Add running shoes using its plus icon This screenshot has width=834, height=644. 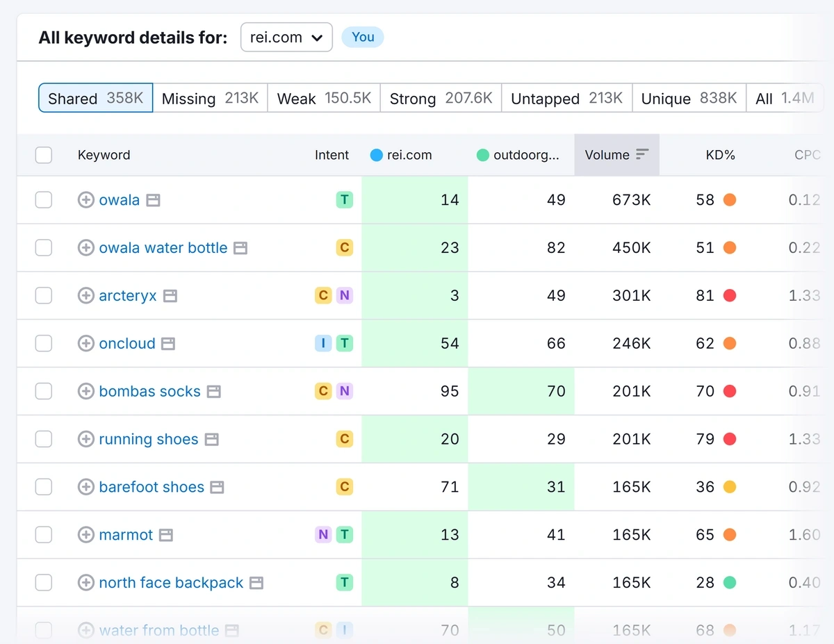pyautogui.click(x=85, y=440)
